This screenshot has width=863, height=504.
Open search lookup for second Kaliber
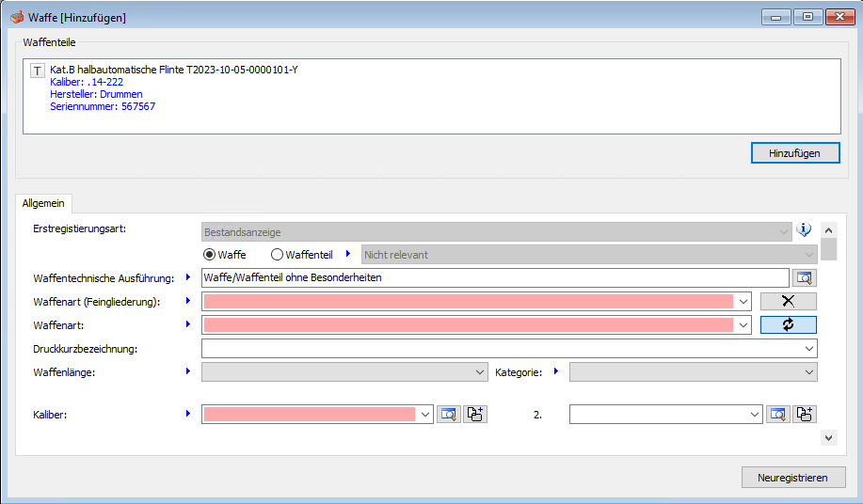(777, 414)
